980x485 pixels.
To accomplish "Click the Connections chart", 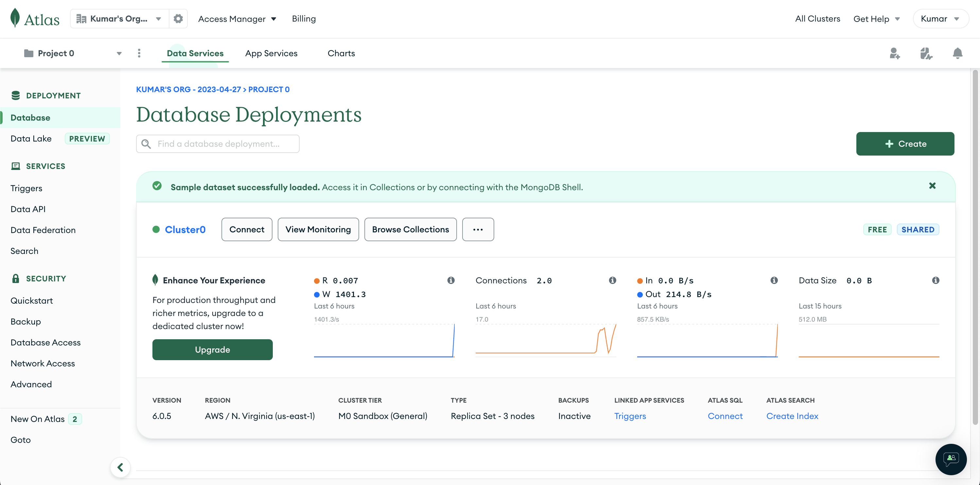I will tap(546, 340).
